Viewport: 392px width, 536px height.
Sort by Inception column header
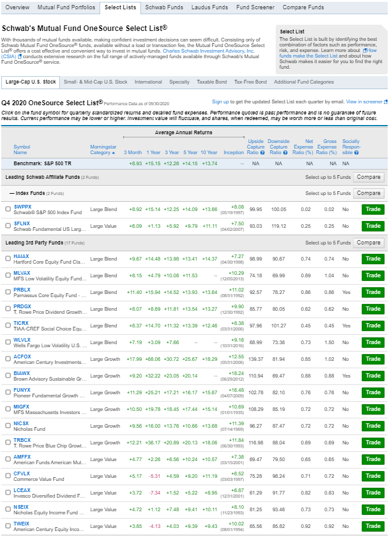[x=234, y=152]
